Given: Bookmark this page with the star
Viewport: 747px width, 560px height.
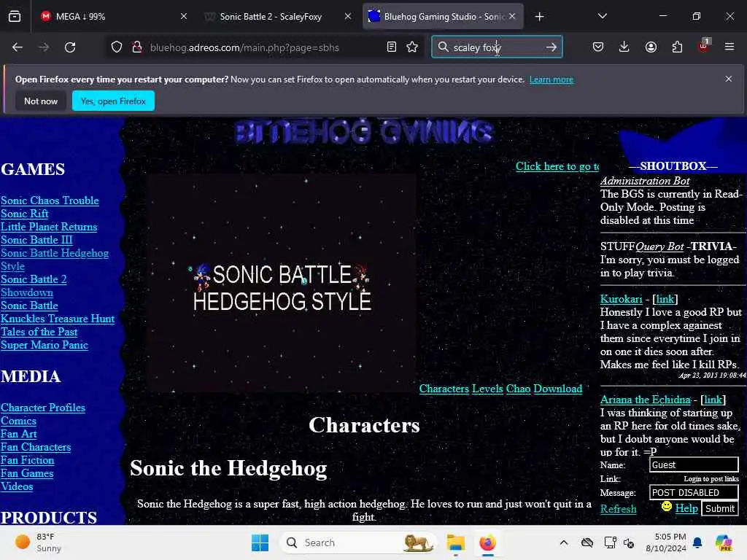Looking at the screenshot, I should [x=412, y=47].
